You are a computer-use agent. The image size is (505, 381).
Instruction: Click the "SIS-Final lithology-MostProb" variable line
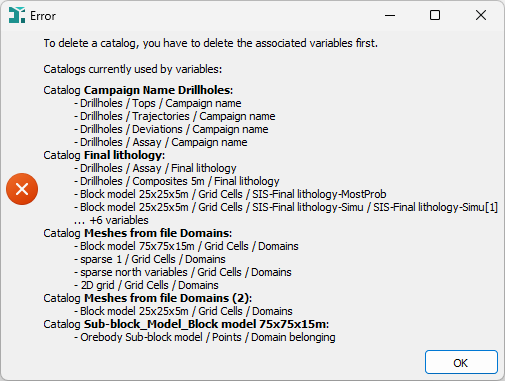pyautogui.click(x=230, y=194)
